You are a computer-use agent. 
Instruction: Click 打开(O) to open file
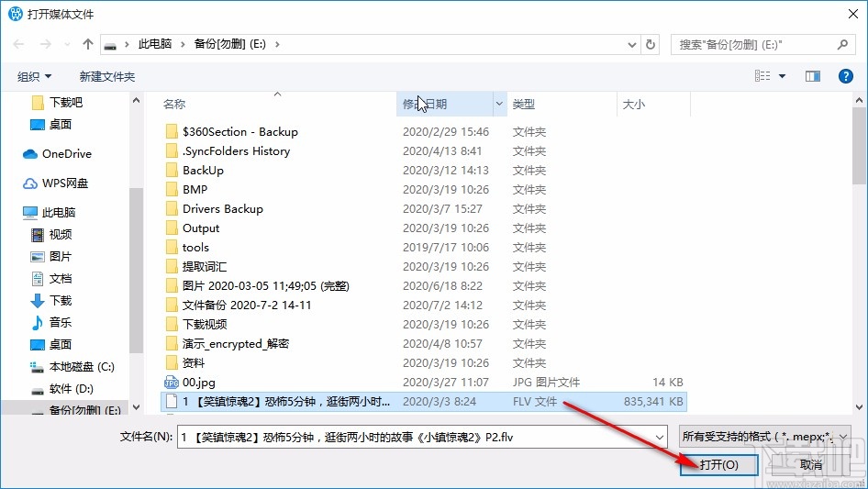pyautogui.click(x=718, y=464)
